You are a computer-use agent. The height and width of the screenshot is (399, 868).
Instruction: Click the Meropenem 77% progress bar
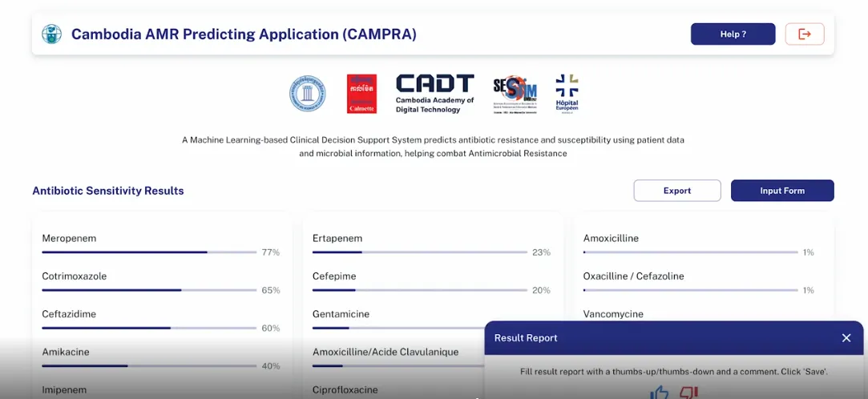(x=149, y=252)
